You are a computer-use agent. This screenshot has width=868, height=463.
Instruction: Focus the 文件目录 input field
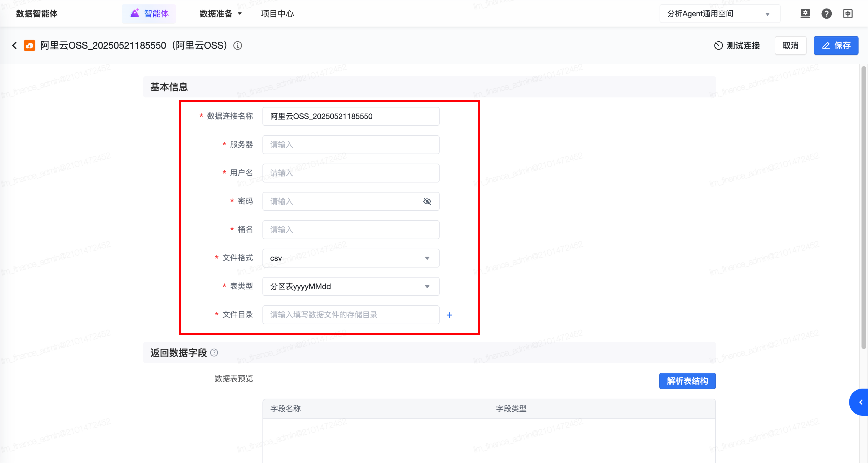(351, 315)
